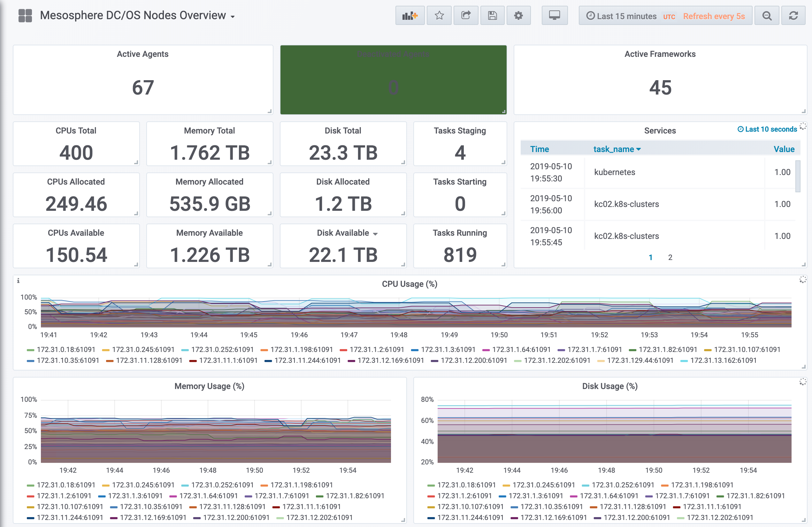Star this dashboard

[x=439, y=16]
